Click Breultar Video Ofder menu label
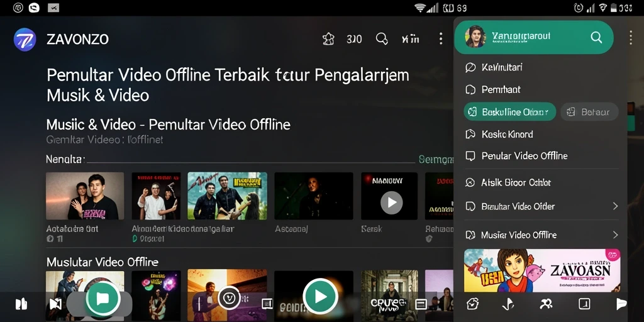 518,206
